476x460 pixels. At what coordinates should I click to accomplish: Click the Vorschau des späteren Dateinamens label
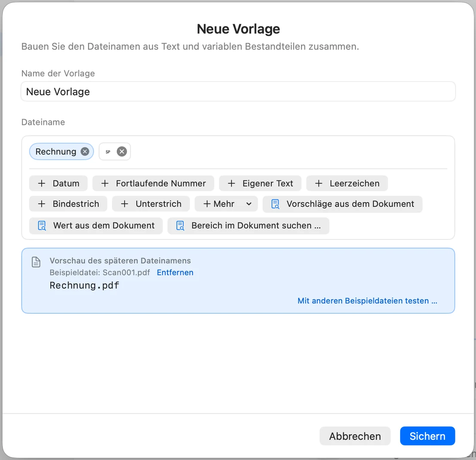120,260
